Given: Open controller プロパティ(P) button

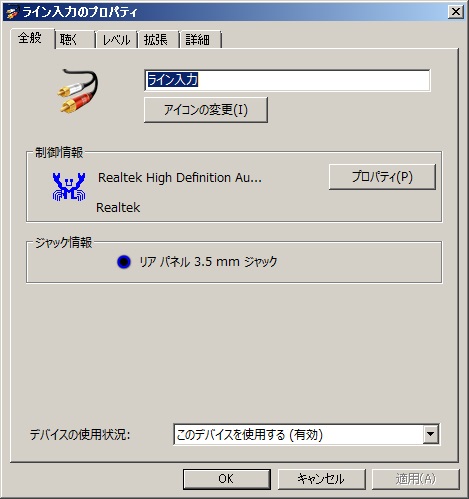Looking at the screenshot, I should click(x=382, y=177).
